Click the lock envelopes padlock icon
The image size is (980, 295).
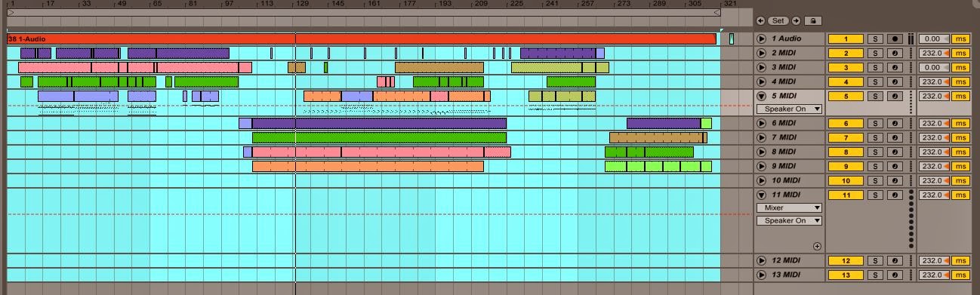[813, 21]
